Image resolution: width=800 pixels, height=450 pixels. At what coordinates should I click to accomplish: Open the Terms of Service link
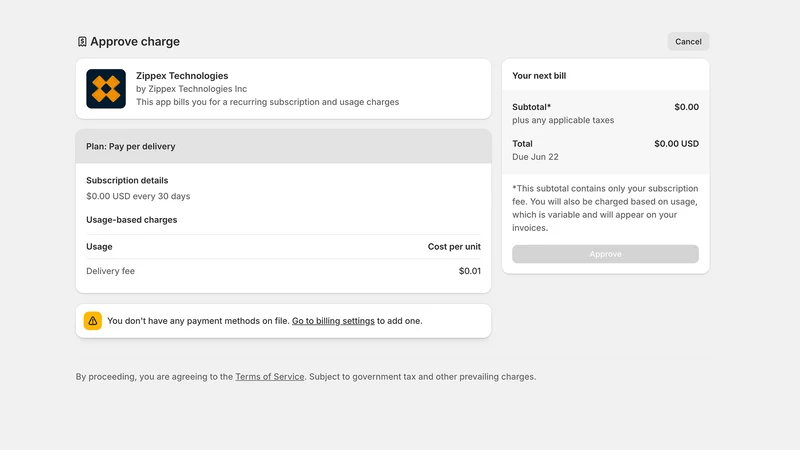tap(269, 377)
